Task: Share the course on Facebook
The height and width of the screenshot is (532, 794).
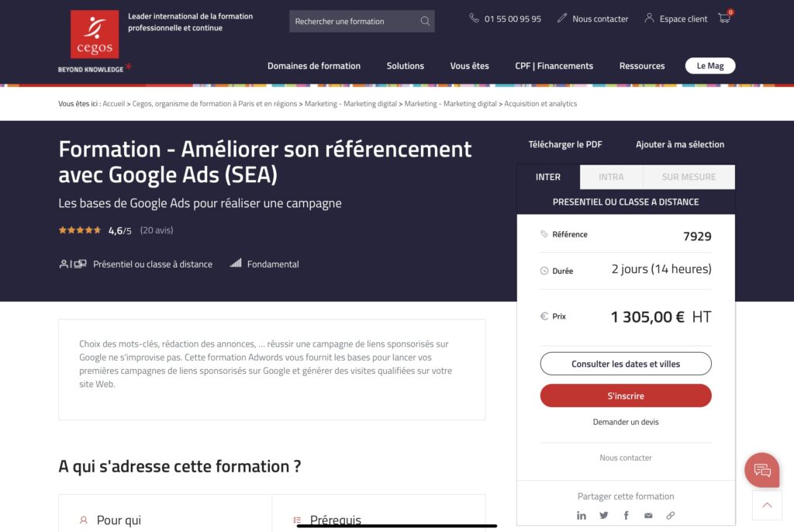Action: [627, 515]
